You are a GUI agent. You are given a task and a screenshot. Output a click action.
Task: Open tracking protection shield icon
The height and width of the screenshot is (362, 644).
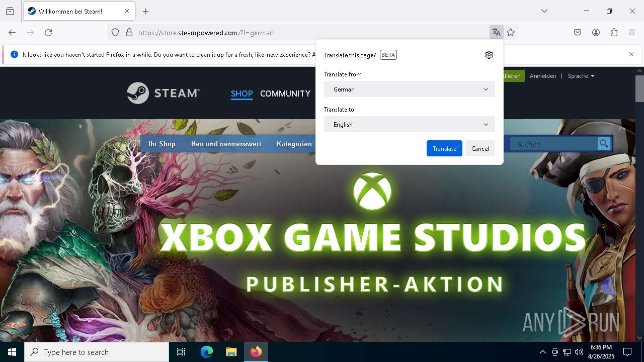tap(115, 33)
